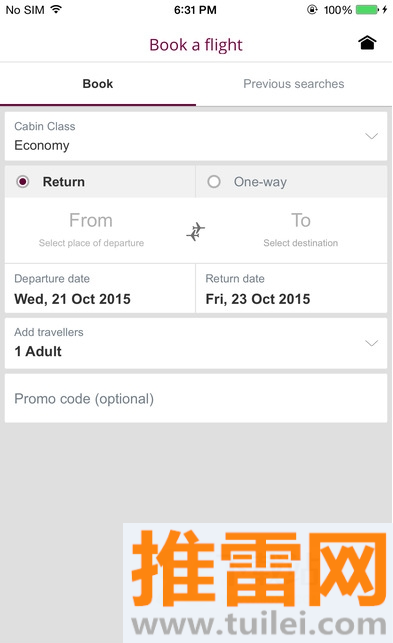
Task: Choose To destination field
Action: 301,230
